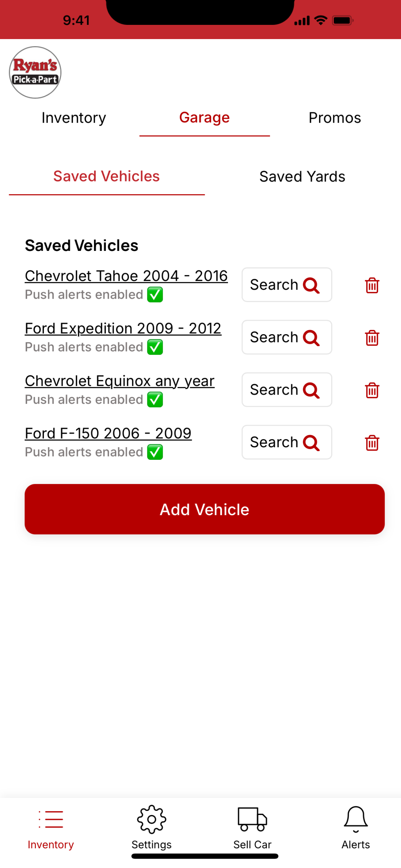Open Ford F-150 2006 - 2009 link
Viewport: 401px width, 868px height.
[x=108, y=434]
